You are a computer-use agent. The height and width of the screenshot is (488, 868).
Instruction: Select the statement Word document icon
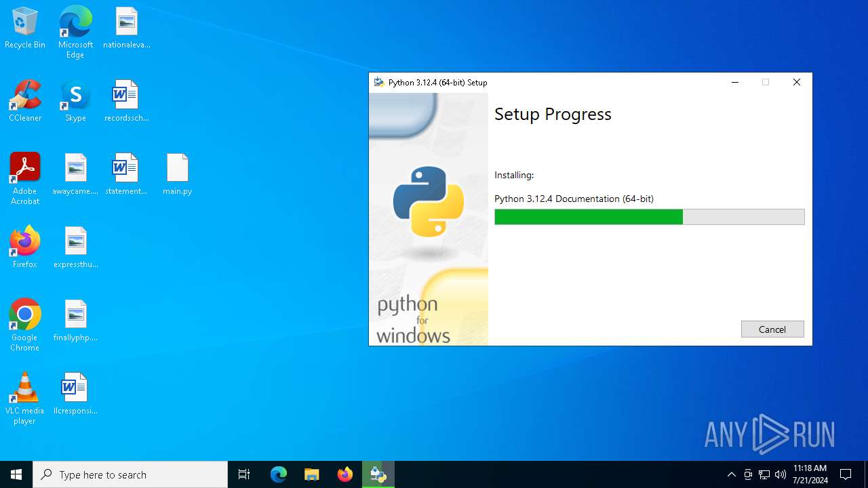[127, 175]
